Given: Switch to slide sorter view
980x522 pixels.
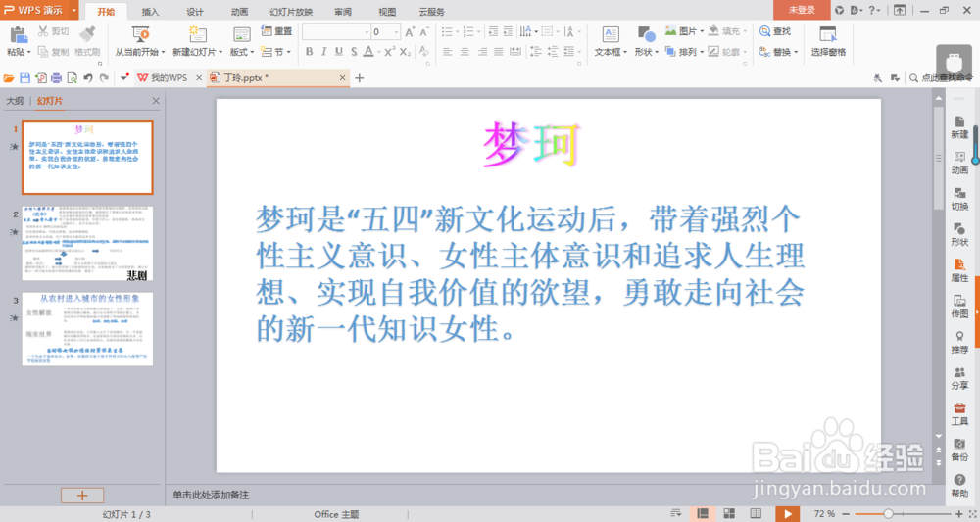Looking at the screenshot, I should [x=729, y=514].
